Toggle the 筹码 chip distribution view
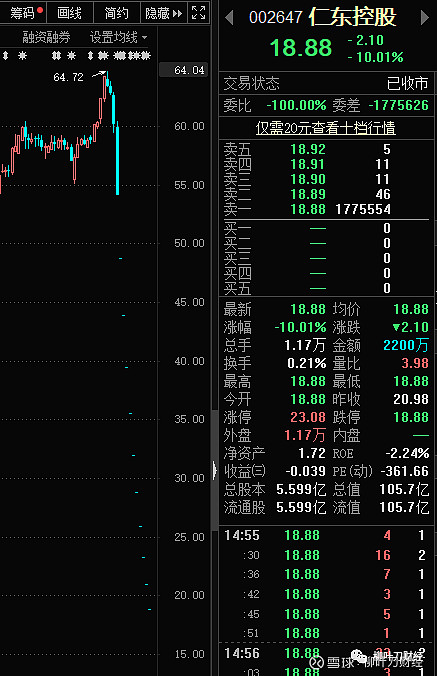 pyautogui.click(x=22, y=13)
